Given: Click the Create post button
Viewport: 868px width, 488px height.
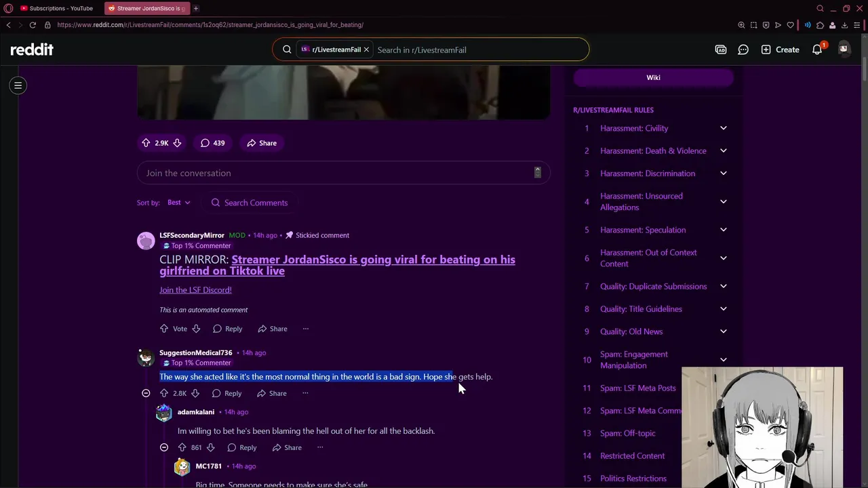Looking at the screenshot, I should point(780,49).
